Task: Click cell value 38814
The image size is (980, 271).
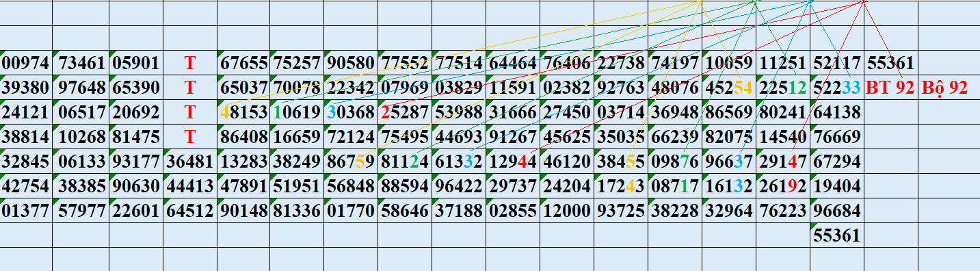Action: point(26,137)
